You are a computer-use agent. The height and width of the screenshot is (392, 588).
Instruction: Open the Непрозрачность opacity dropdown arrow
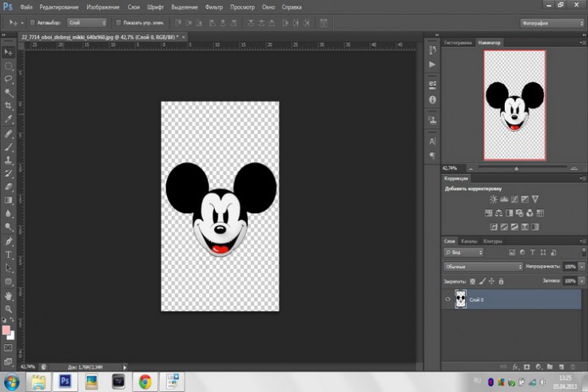582,266
